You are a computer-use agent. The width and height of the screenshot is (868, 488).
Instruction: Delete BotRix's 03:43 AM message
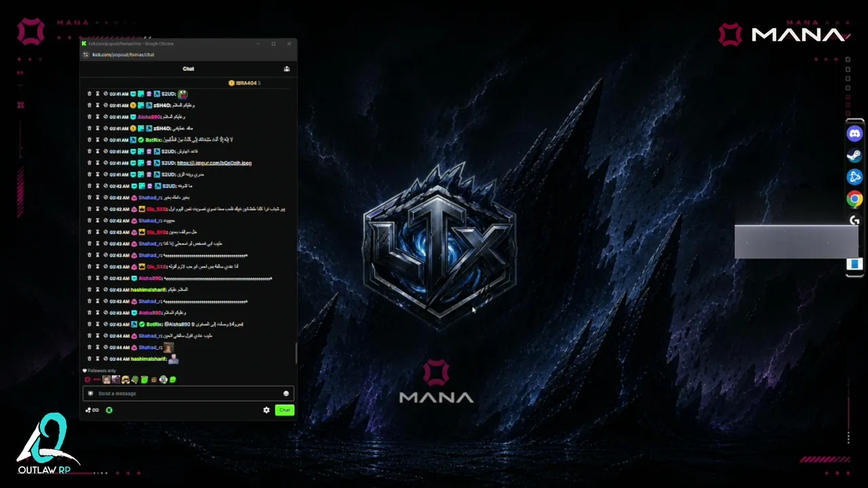[89, 324]
